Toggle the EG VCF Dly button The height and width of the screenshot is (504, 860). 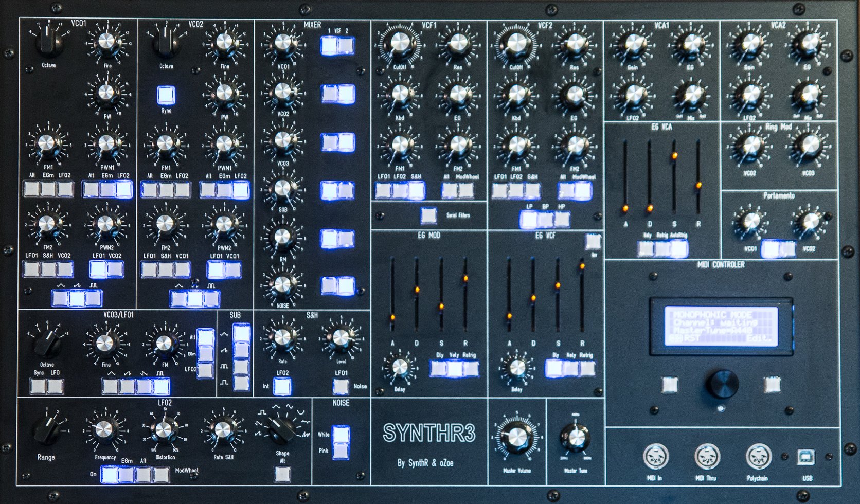(553, 368)
